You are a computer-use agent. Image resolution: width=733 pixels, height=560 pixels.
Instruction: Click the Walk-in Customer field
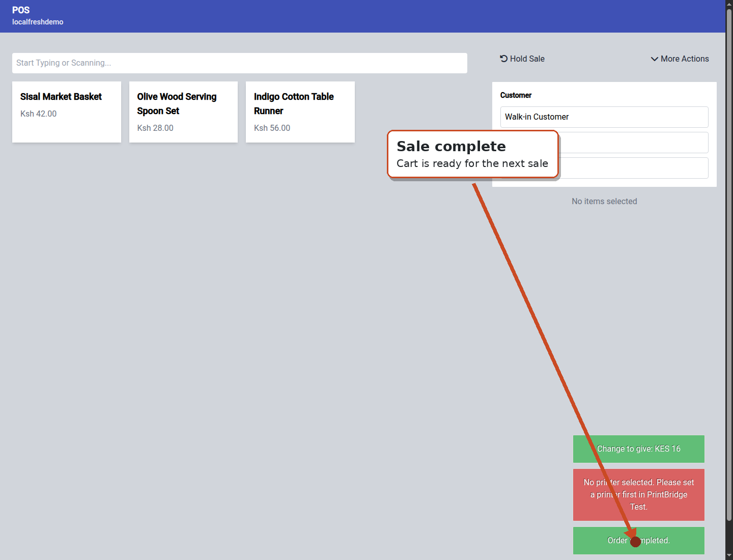coord(604,117)
